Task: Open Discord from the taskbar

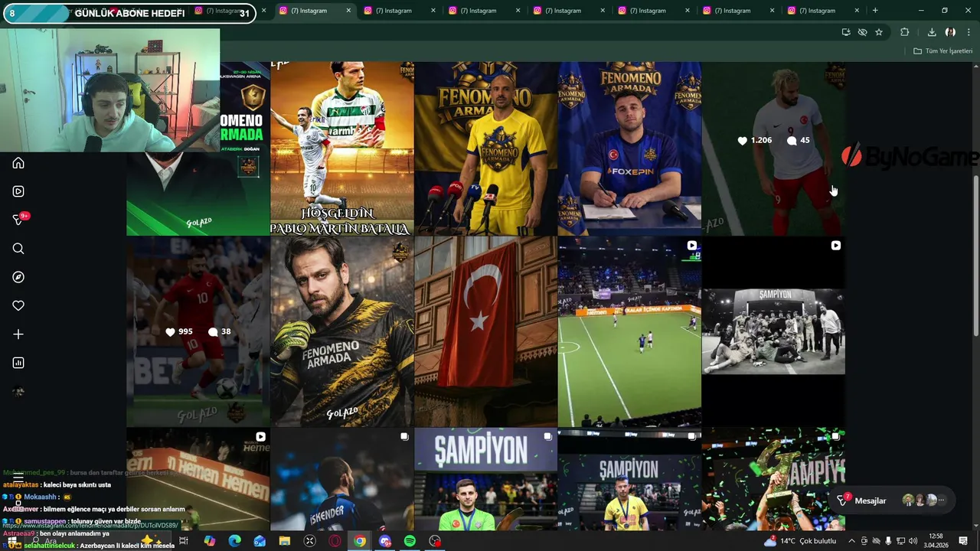Action: coord(384,541)
